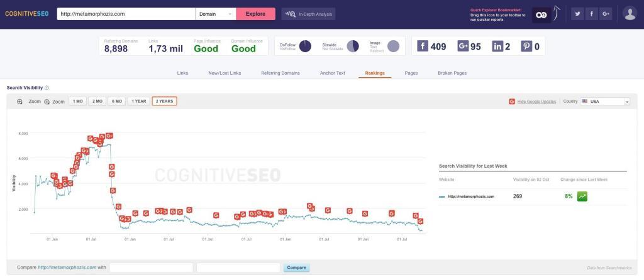Viewport: 644px width, 280px height.
Task: Click the Search Visibility help icon
Action: click(x=47, y=88)
